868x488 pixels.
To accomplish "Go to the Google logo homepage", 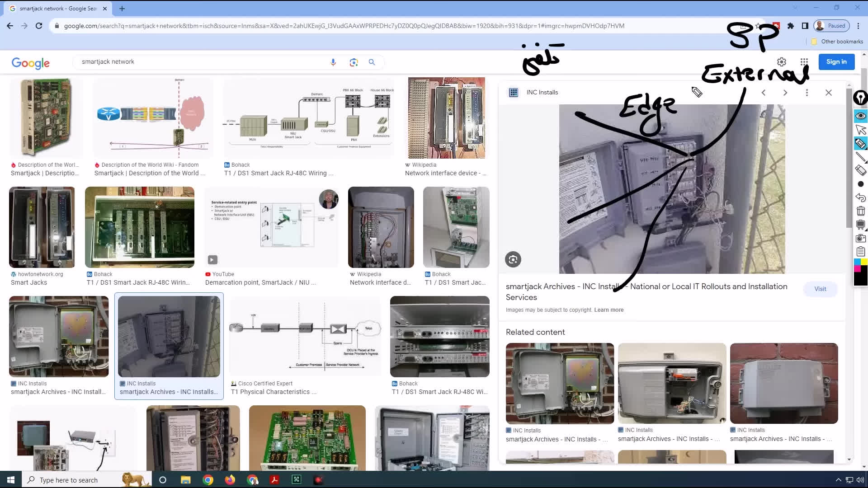I will [x=31, y=63].
